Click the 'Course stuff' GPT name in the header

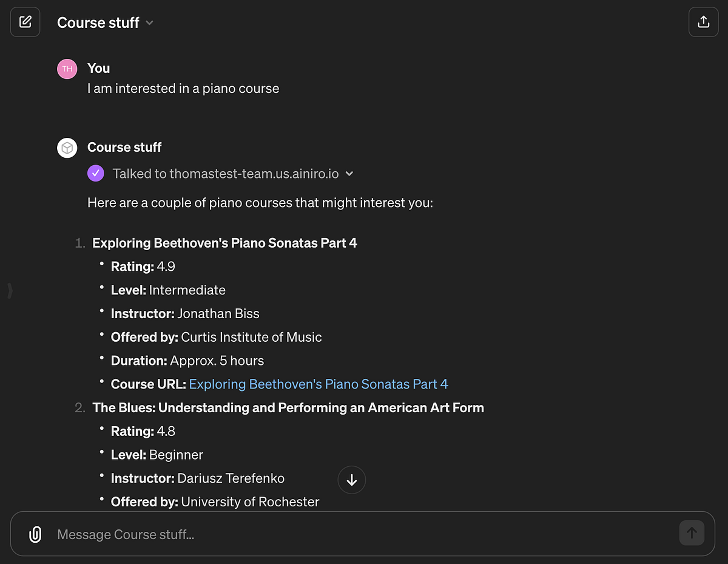point(98,23)
